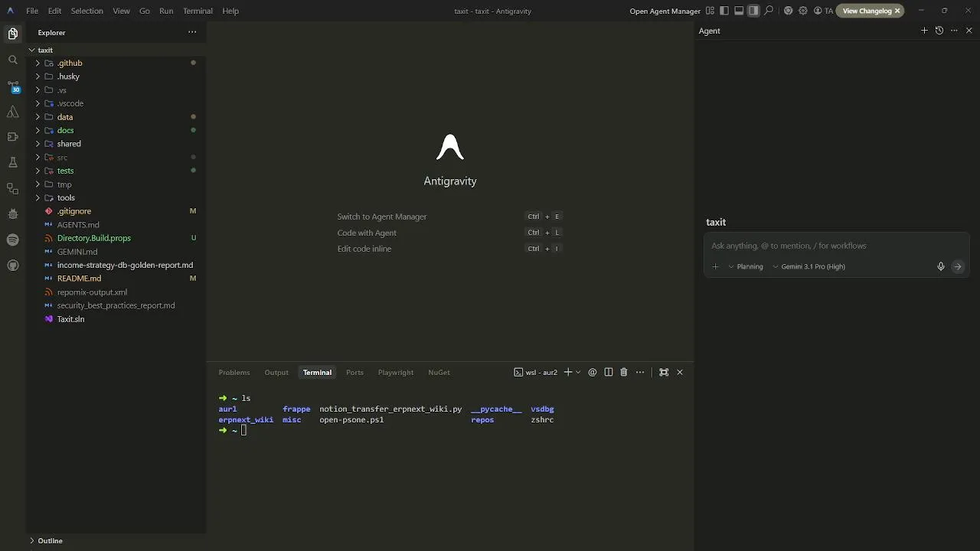Close the terminal panel
Screen dimensions: 980x551
(680, 372)
